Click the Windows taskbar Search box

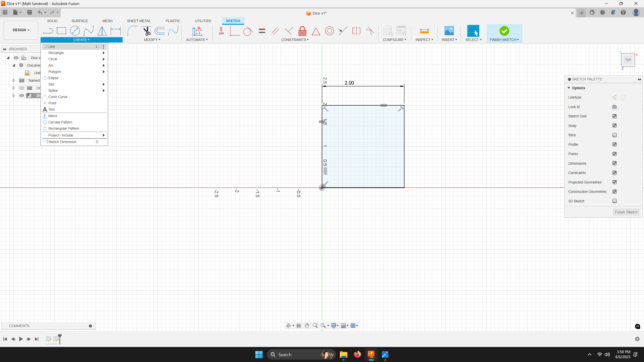click(301, 355)
